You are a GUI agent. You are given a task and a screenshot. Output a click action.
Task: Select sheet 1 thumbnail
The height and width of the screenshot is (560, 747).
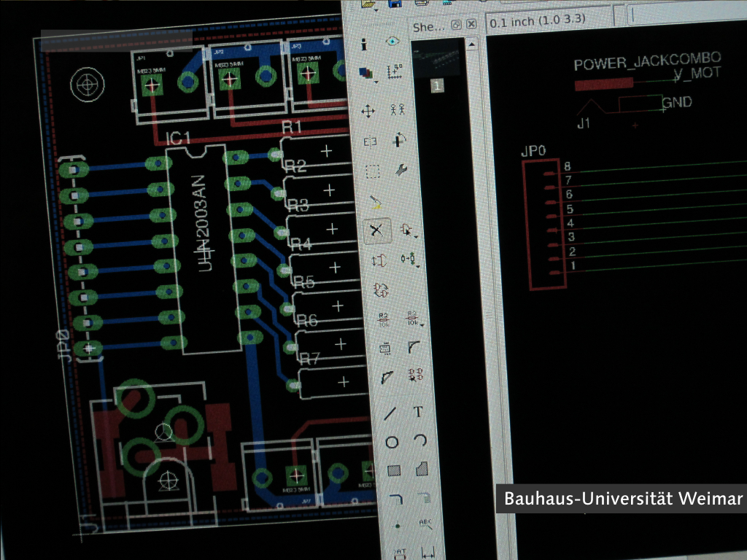[x=437, y=86]
